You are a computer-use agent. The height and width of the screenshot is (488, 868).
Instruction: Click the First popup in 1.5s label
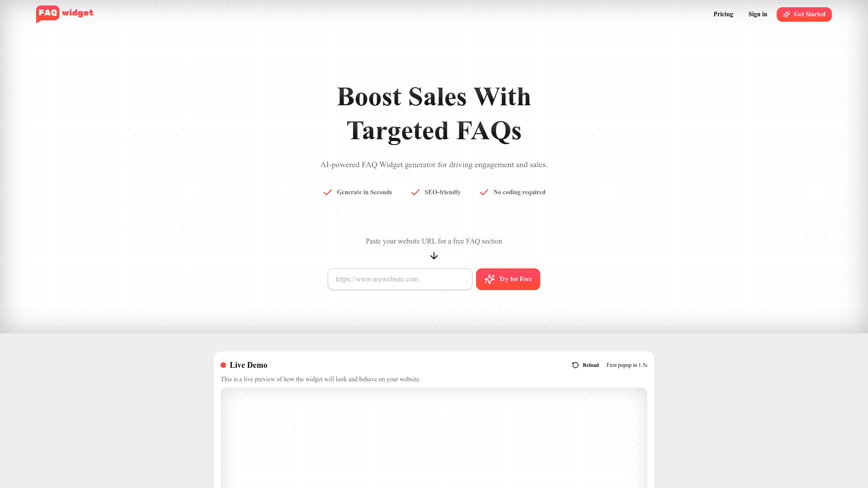tap(627, 365)
